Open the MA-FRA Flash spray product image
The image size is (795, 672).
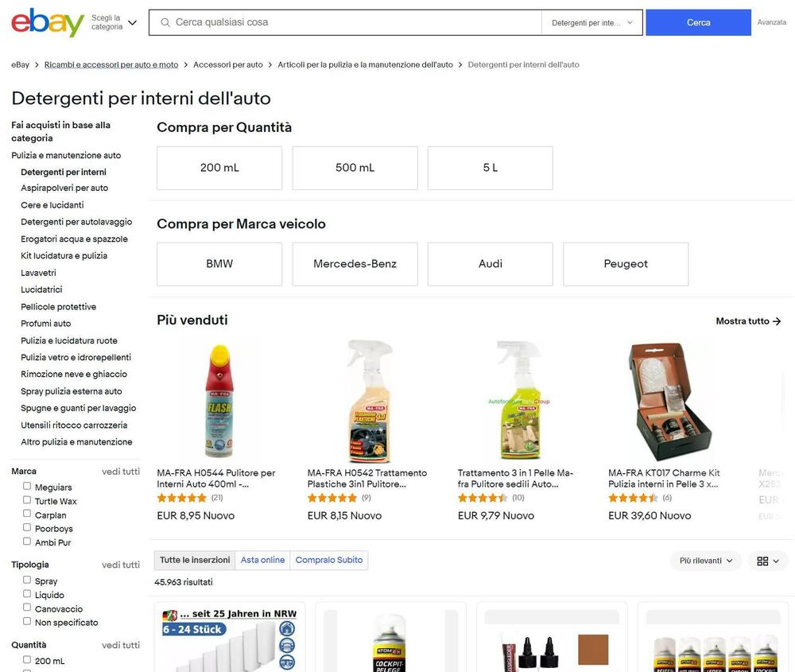click(219, 401)
